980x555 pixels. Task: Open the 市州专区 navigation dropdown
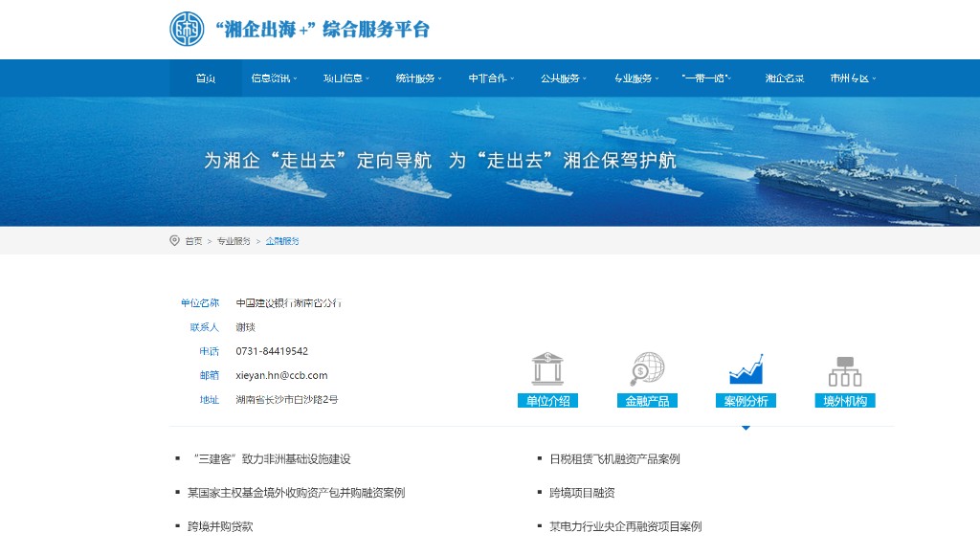(853, 78)
